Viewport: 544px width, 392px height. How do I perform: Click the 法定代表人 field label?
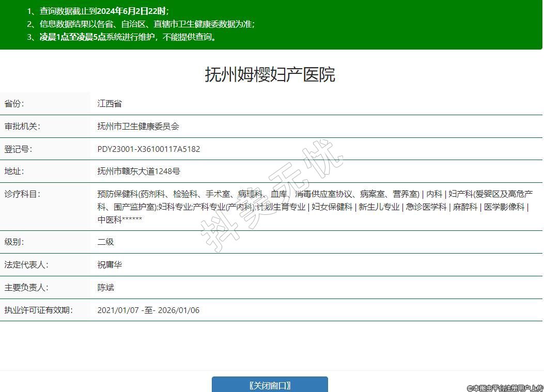point(26,264)
